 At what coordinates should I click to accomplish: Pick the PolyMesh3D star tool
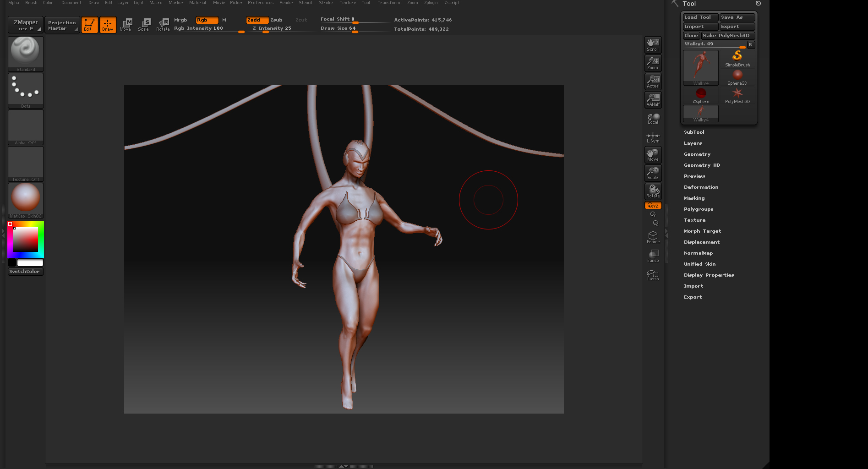pyautogui.click(x=737, y=95)
